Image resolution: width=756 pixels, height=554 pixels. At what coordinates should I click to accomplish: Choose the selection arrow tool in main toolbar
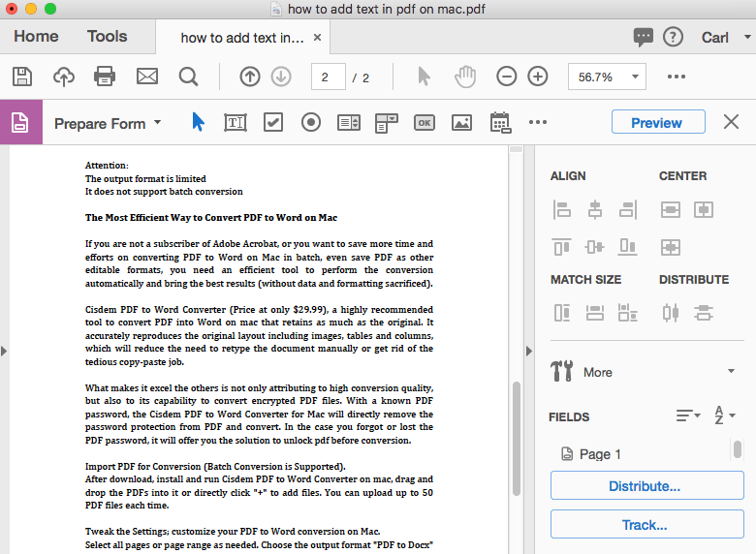pyautogui.click(x=424, y=77)
